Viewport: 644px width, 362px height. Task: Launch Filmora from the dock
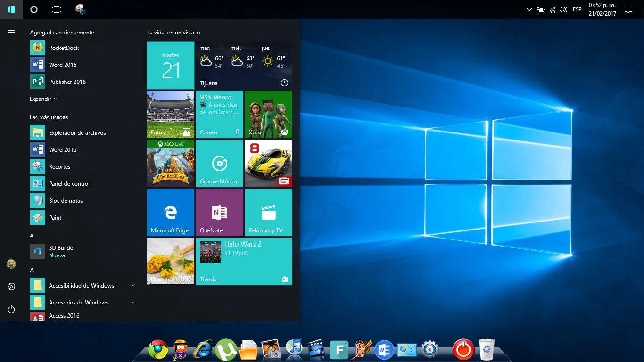339,350
